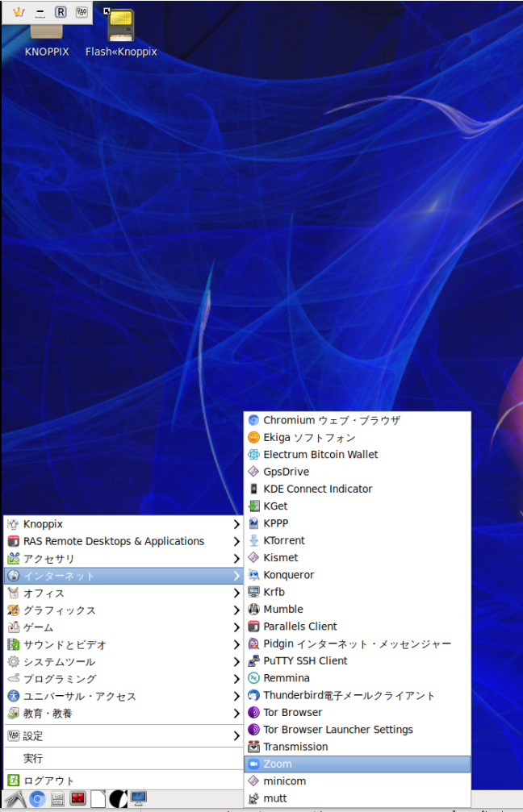Select the インターネット menu category

point(123,576)
